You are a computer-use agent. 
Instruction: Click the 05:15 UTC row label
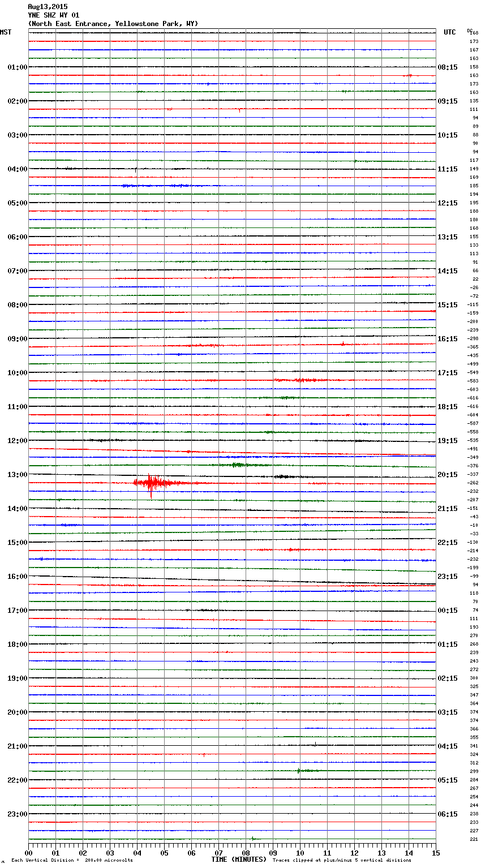(448, 780)
